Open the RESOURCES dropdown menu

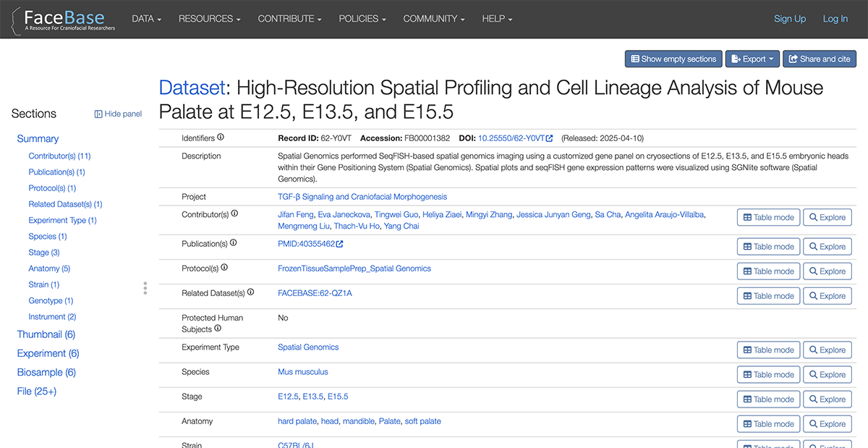point(209,19)
